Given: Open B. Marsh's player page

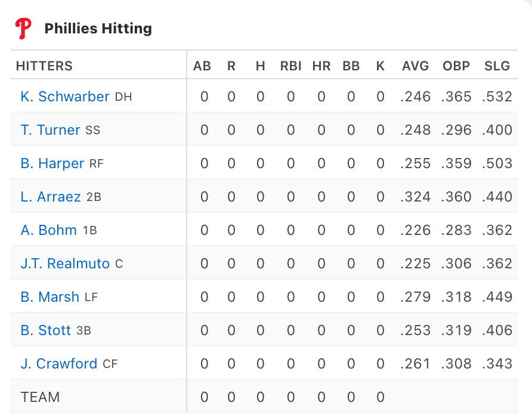Looking at the screenshot, I should coord(50,297).
